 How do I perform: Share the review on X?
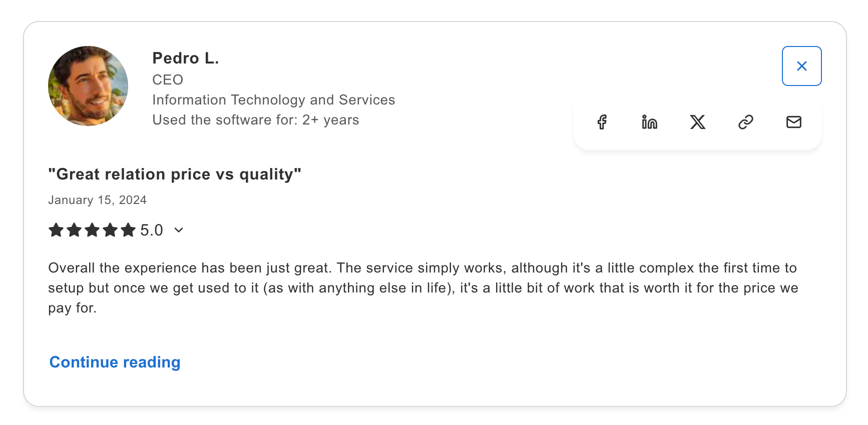click(x=698, y=122)
